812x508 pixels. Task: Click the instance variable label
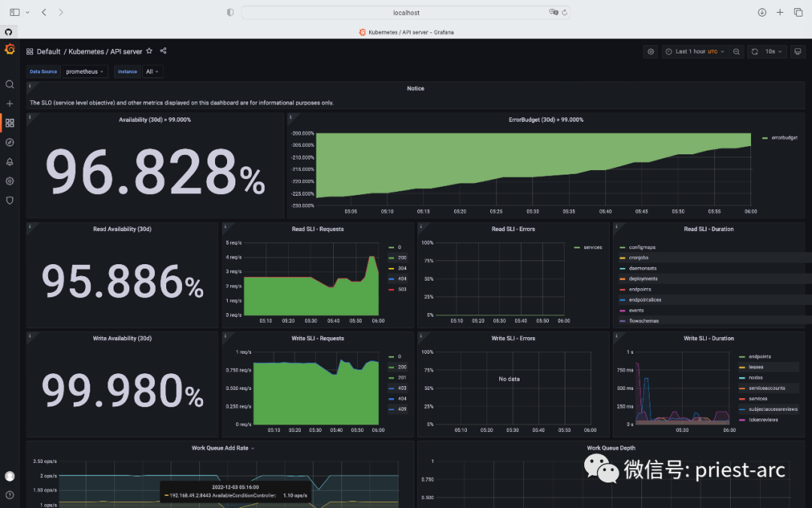pyautogui.click(x=127, y=71)
